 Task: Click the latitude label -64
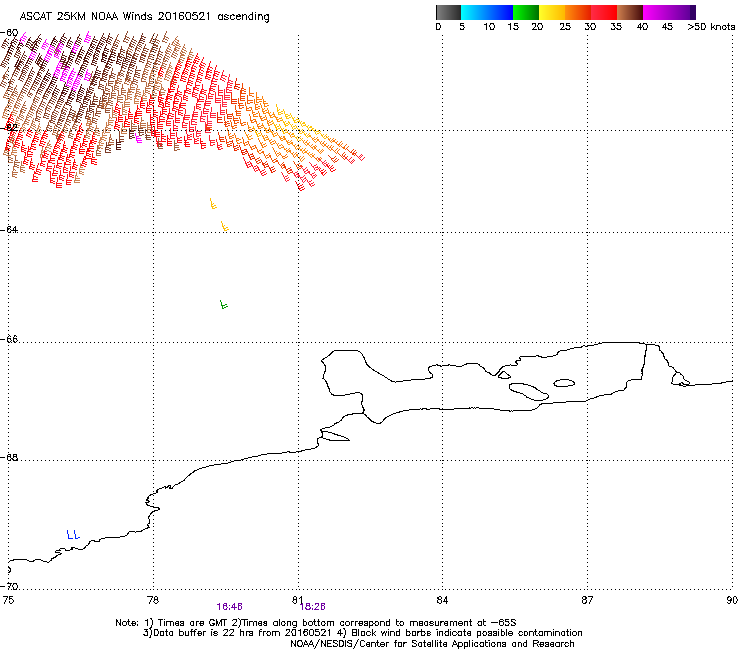point(9,229)
